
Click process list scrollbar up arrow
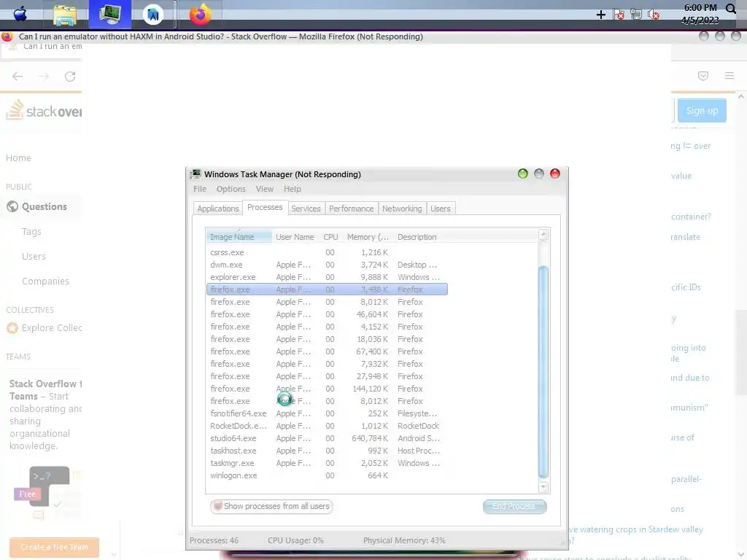point(543,234)
